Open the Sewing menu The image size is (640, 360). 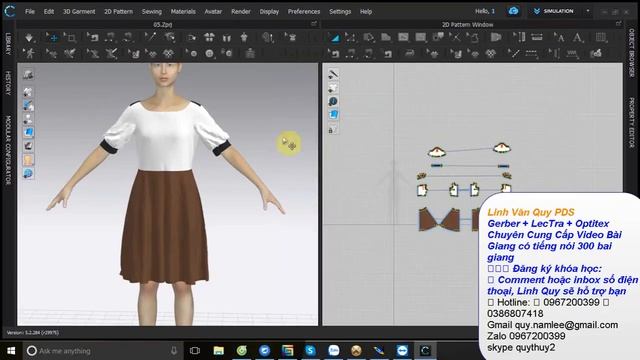(152, 11)
